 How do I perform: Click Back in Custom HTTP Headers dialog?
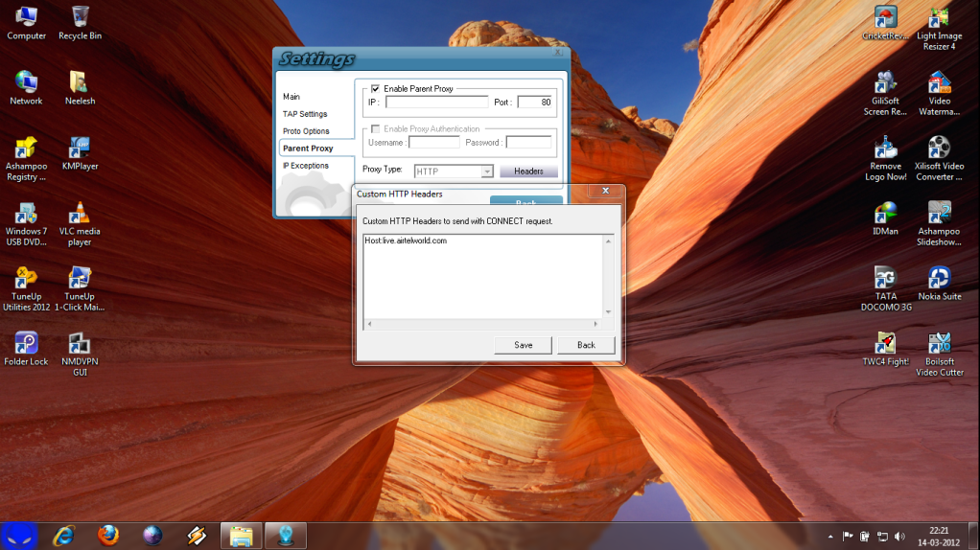click(586, 345)
